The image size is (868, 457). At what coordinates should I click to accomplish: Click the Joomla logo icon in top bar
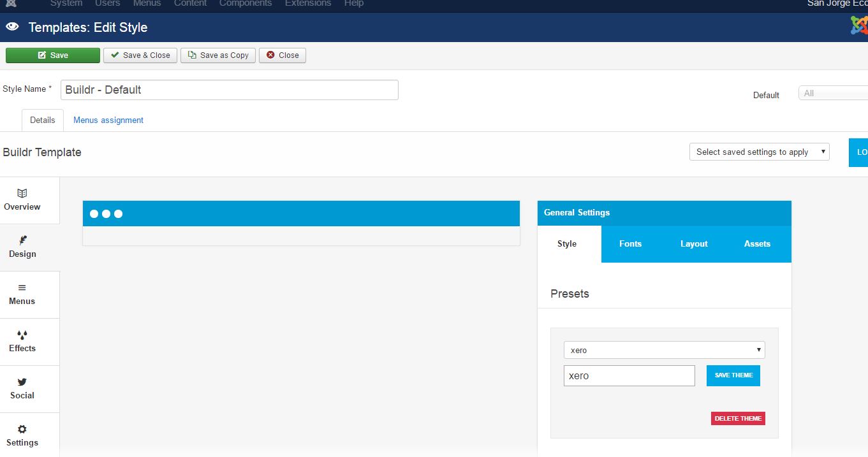(x=11, y=3)
